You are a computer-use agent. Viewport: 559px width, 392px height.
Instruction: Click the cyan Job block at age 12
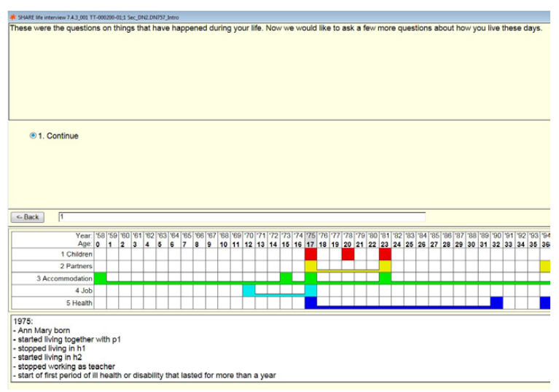(249, 290)
